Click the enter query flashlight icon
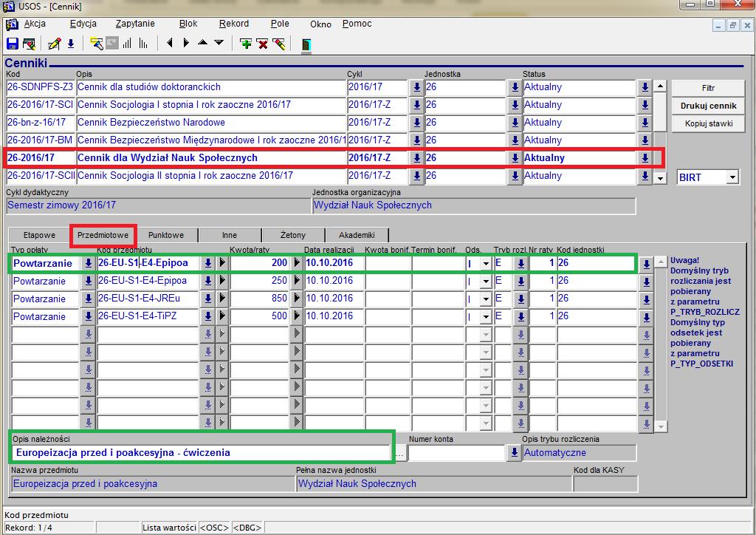Screen dimensions: 756x535 (97, 44)
